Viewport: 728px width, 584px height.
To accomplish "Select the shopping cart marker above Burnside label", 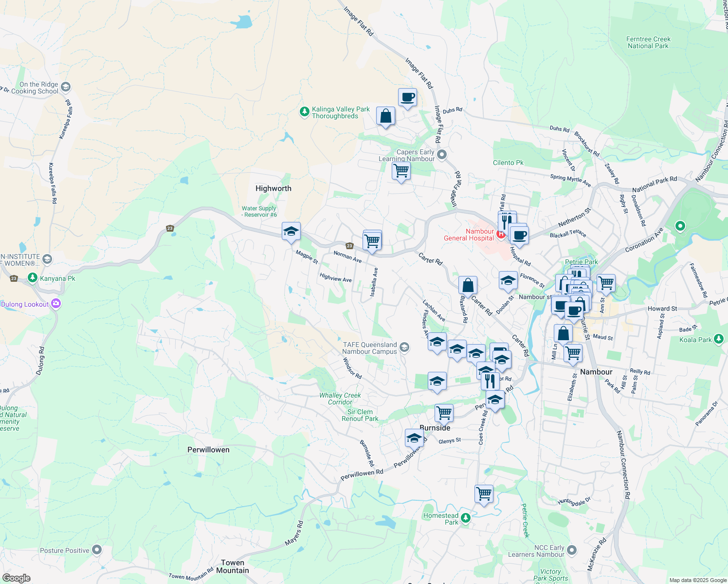I will click(x=444, y=413).
